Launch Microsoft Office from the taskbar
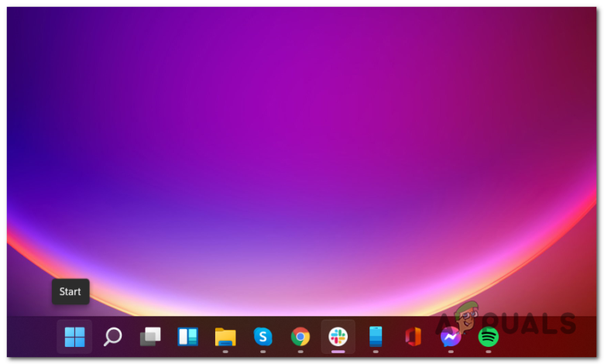This screenshot has width=604, height=364. pos(413,337)
